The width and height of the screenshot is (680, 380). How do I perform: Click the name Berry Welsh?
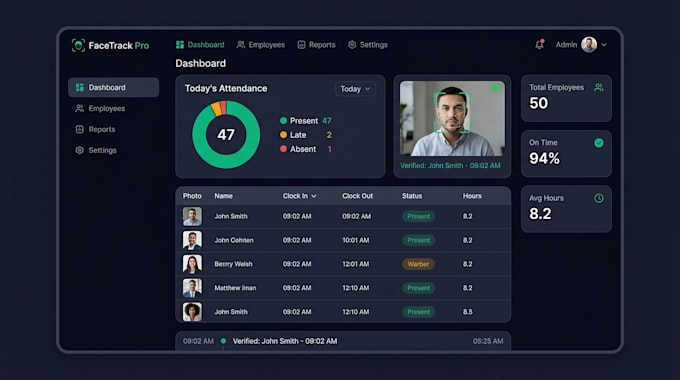point(233,264)
